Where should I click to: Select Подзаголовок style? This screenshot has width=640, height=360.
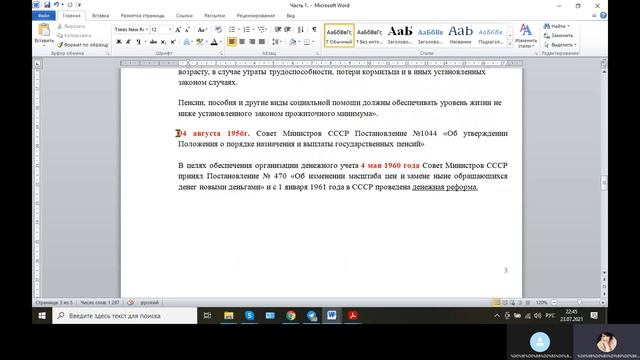491,36
